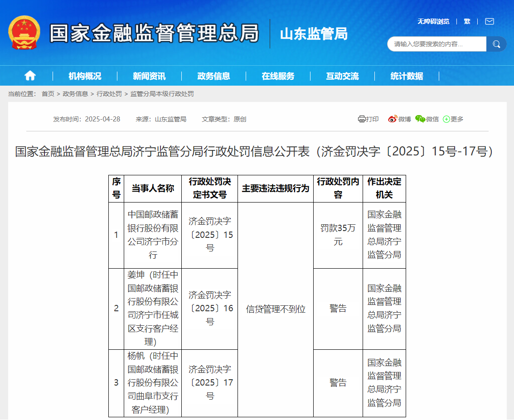This screenshot has width=514, height=420.
Task: Click the 文章类型：原创 text
Action: pyautogui.click(x=224, y=119)
